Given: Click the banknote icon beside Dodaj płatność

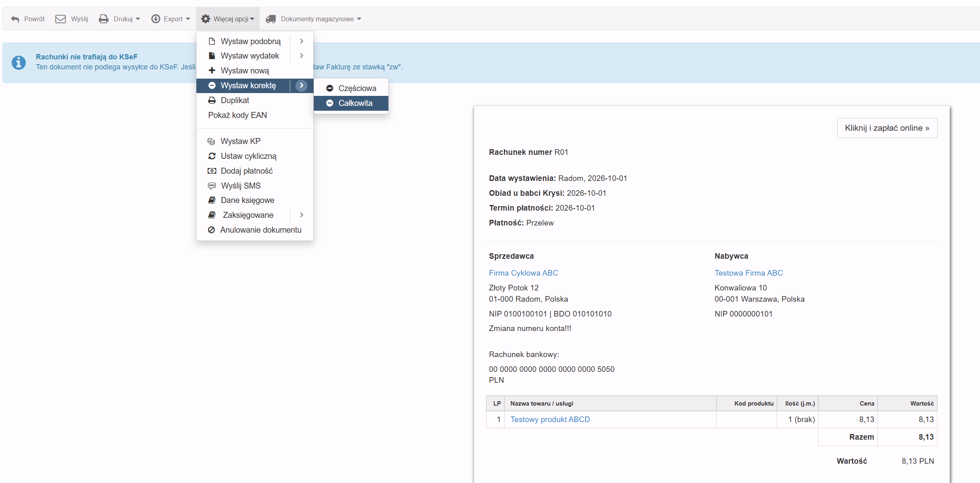Looking at the screenshot, I should [212, 171].
